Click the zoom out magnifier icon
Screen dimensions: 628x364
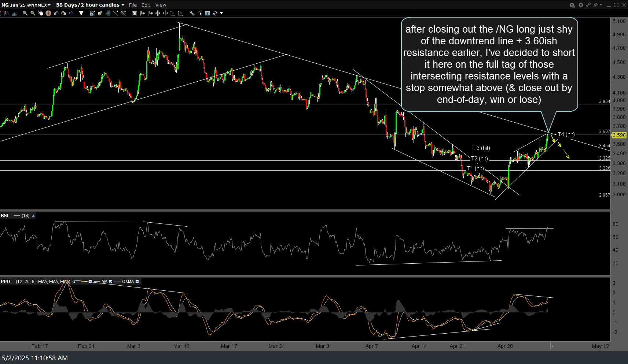click(x=33, y=13)
